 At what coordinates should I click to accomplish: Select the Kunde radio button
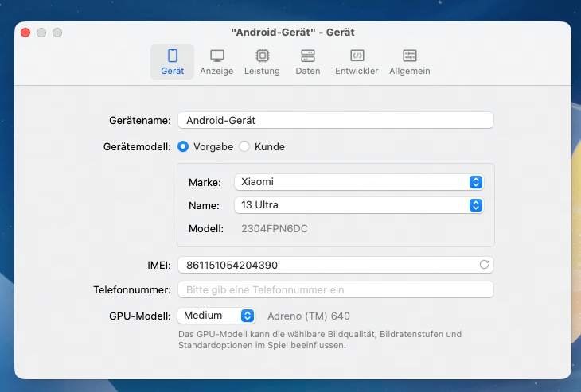[x=244, y=146]
